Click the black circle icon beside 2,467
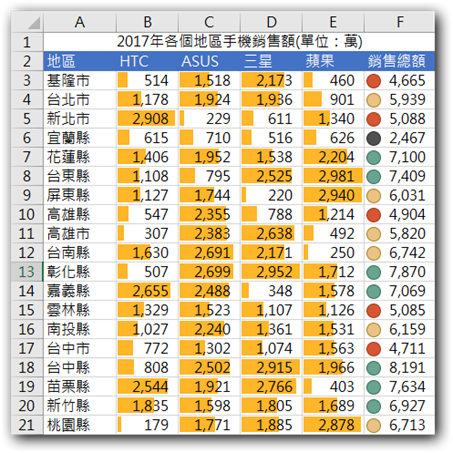Image resolution: width=453 pixels, height=453 pixels. click(374, 138)
